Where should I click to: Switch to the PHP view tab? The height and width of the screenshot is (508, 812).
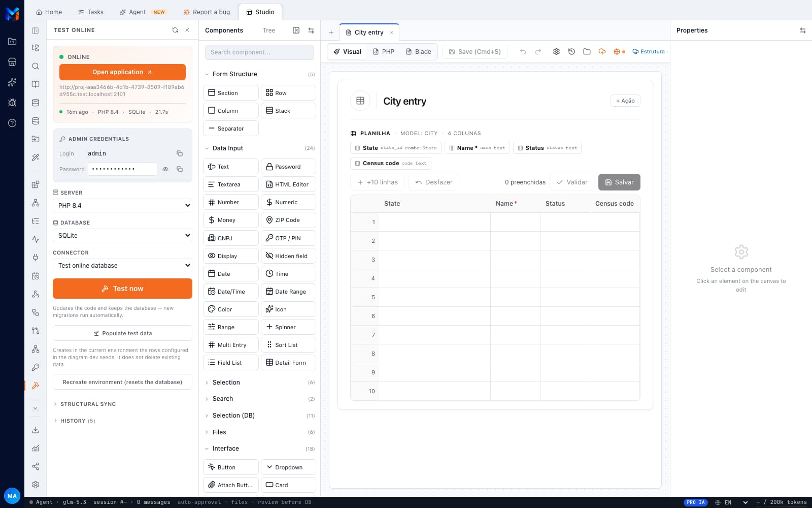point(384,52)
